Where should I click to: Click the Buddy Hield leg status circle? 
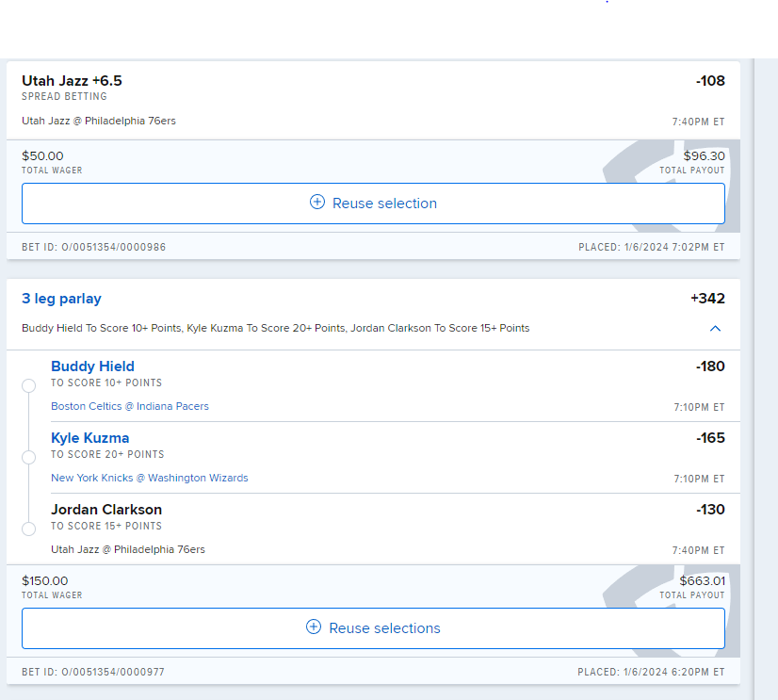(29, 385)
